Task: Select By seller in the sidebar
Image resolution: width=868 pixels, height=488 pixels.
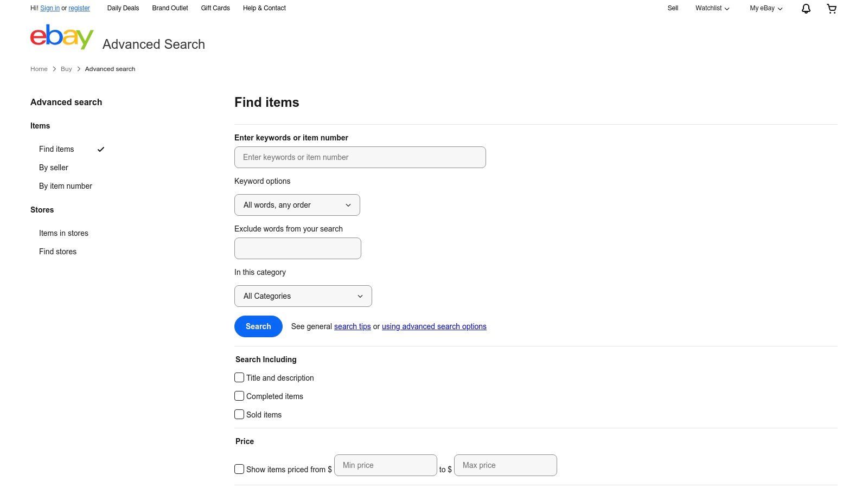Action: click(53, 168)
